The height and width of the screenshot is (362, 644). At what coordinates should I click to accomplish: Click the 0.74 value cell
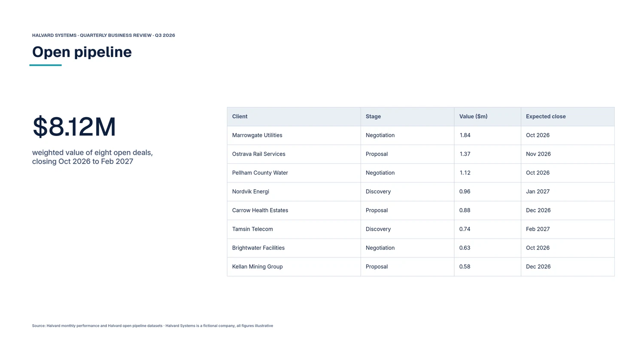point(488,229)
